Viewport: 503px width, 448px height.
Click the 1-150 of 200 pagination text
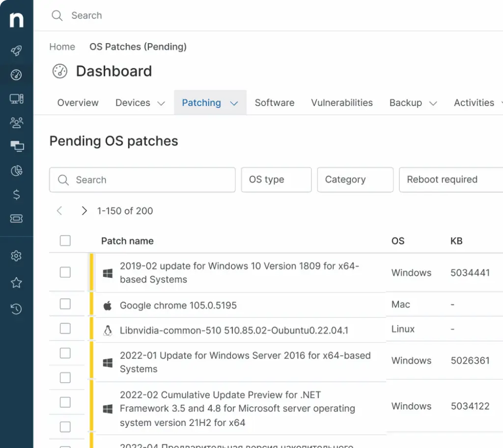[x=125, y=211]
